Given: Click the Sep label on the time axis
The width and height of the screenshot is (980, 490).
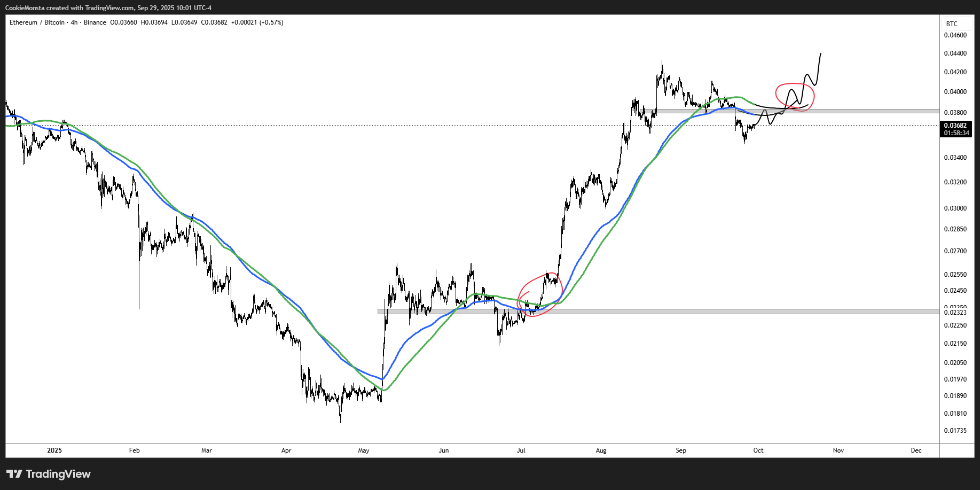Looking at the screenshot, I should [x=681, y=450].
